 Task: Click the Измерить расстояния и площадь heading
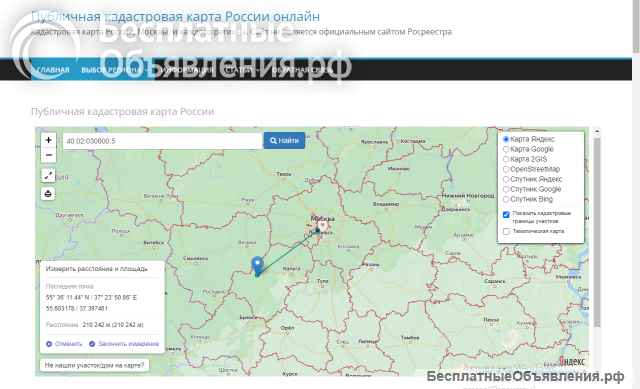pyautogui.click(x=97, y=269)
